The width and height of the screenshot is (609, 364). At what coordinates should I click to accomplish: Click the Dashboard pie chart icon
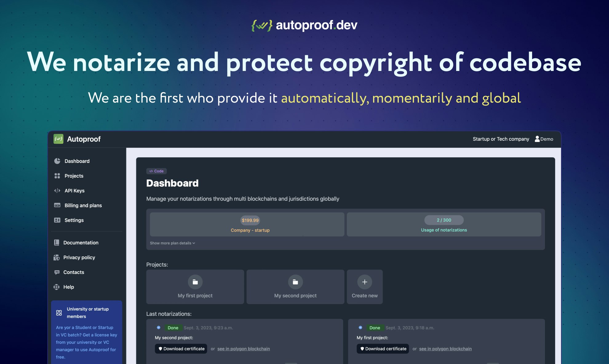[x=57, y=161]
